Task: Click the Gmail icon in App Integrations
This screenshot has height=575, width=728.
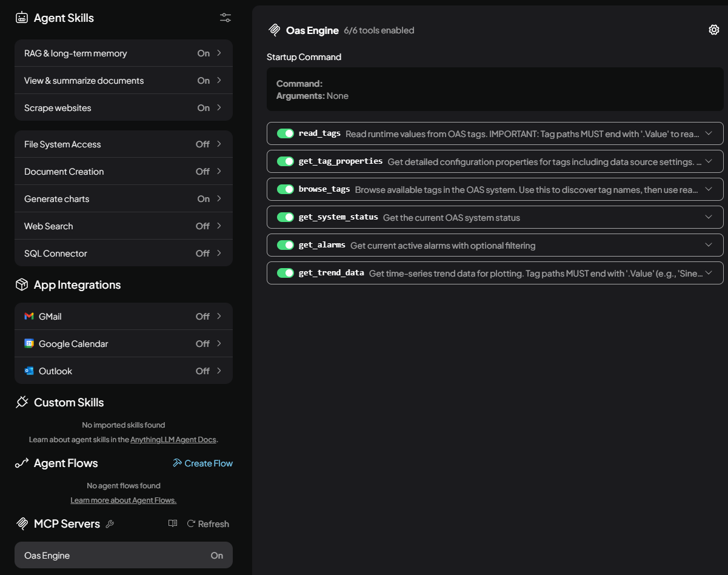Action: click(29, 317)
